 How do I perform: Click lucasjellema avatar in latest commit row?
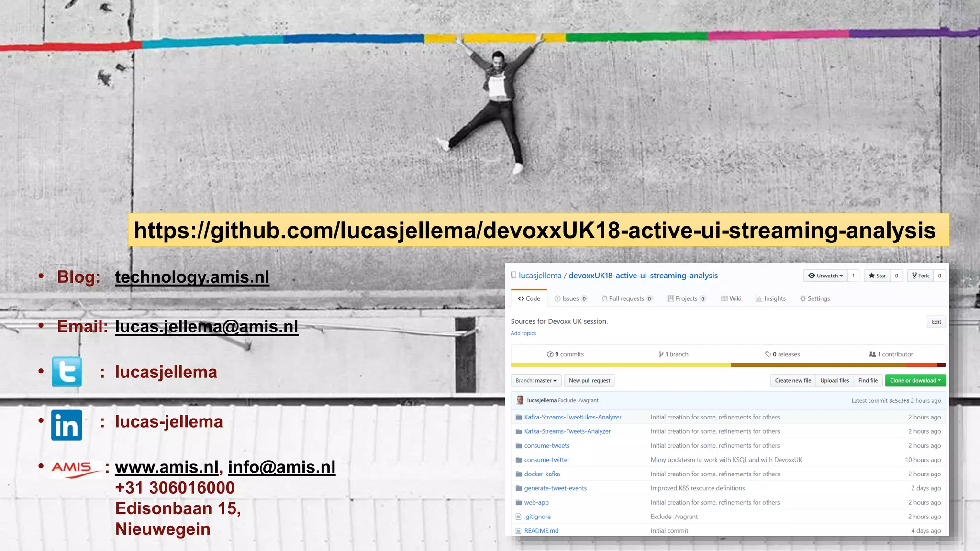pyautogui.click(x=520, y=400)
